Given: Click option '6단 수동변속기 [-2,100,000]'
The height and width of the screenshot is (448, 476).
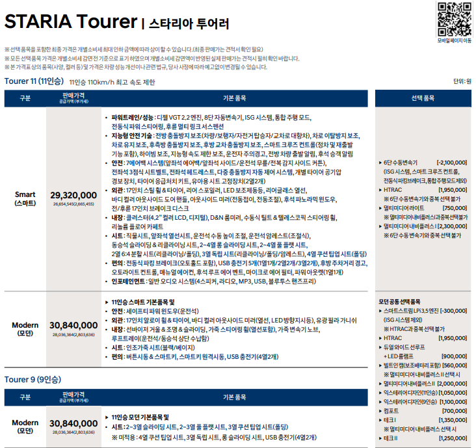Looking at the screenshot, I should [x=423, y=163].
